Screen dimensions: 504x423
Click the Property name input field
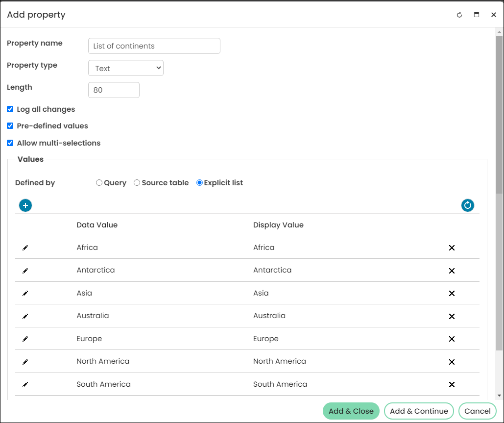154,46
